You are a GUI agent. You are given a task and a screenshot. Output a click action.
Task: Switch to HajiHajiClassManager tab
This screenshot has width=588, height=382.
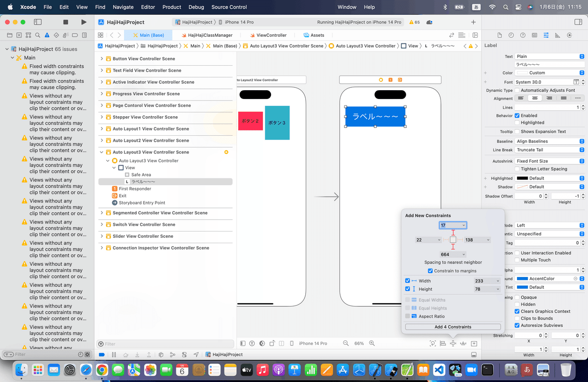click(x=206, y=35)
